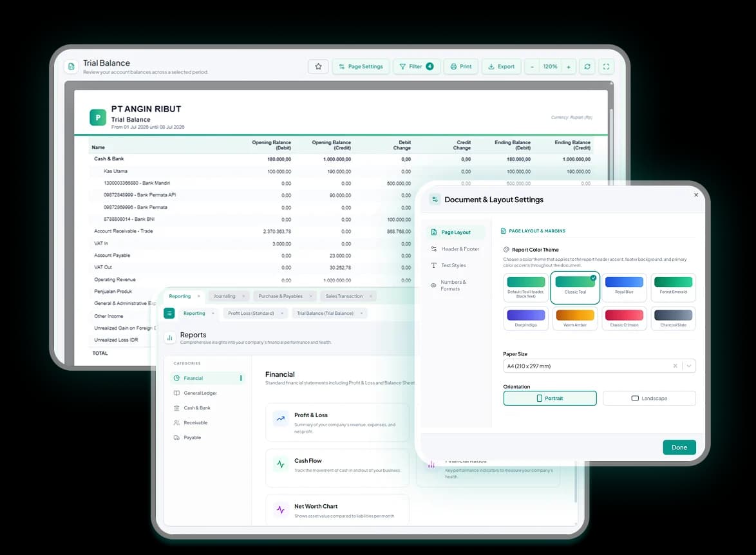Click the Profit & Loss trend arrow icon

coord(281,419)
